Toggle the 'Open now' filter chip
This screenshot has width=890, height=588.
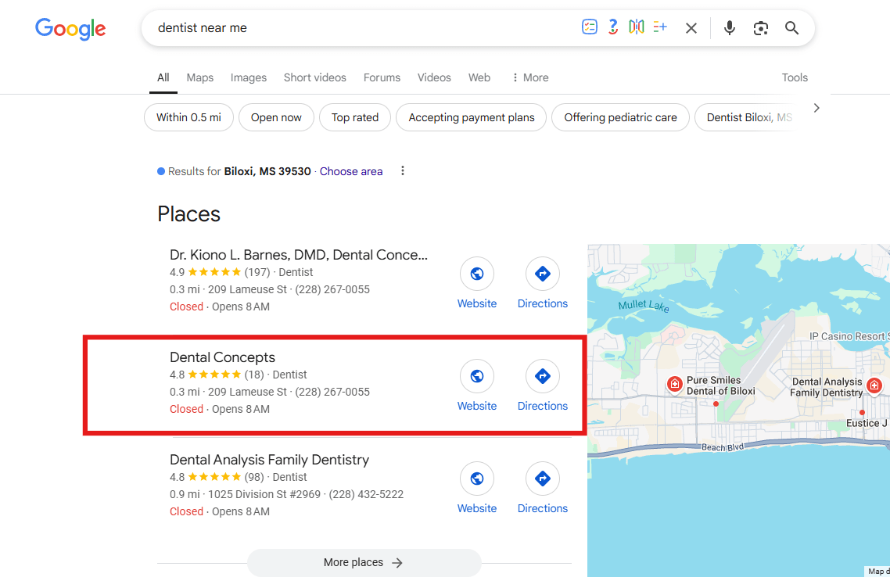tap(276, 117)
